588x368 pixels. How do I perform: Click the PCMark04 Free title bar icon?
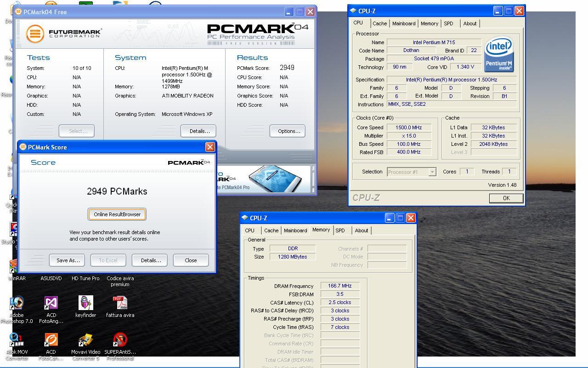pos(18,11)
